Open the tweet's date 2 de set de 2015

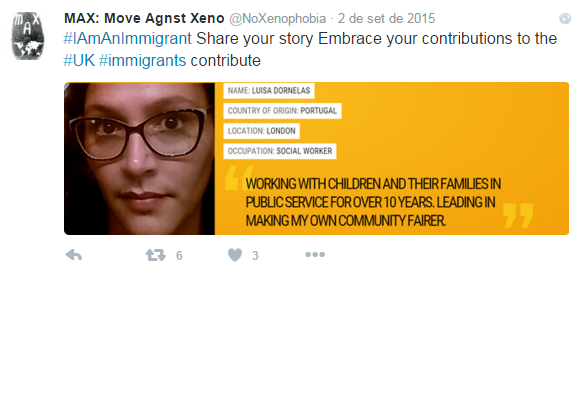(x=386, y=18)
